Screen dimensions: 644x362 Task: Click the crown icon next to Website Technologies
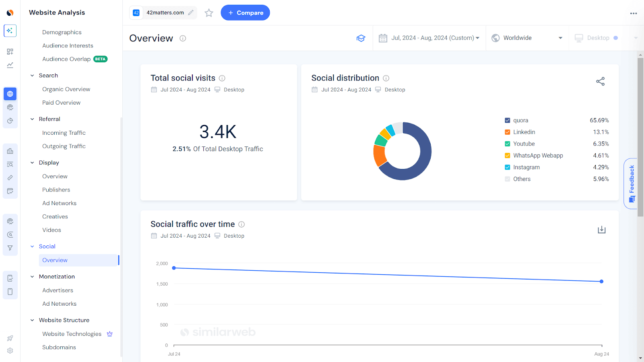109,334
